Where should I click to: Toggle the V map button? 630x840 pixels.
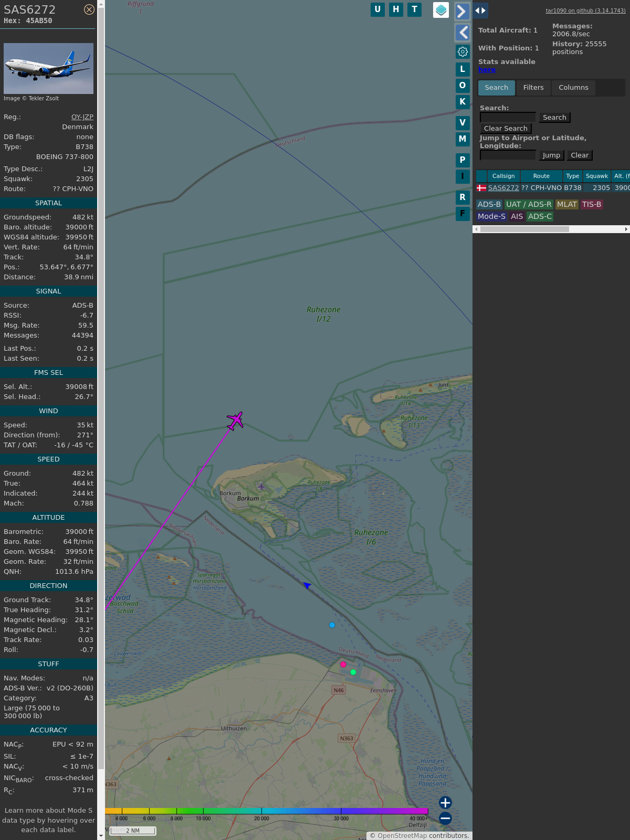[x=463, y=123]
